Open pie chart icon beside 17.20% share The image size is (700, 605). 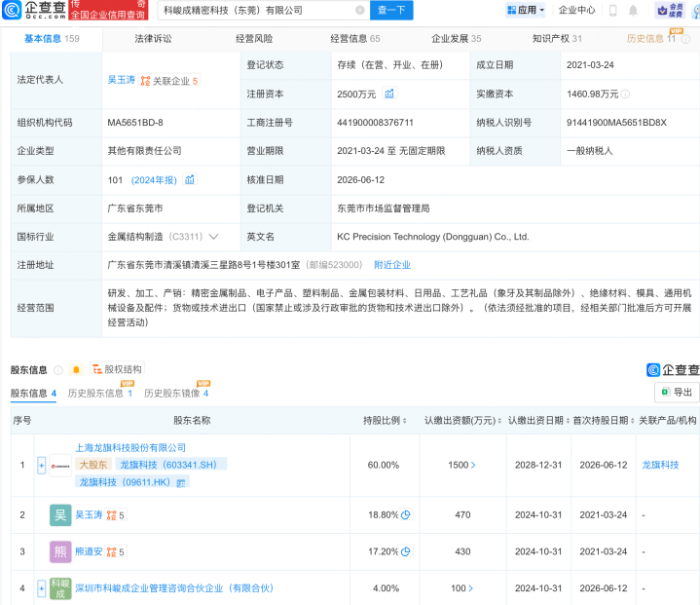click(405, 551)
